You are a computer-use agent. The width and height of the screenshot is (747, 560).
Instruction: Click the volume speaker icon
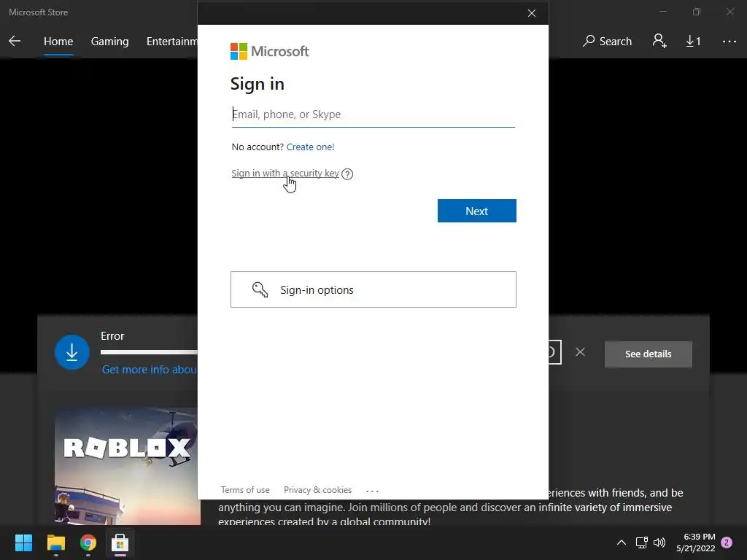[659, 542]
